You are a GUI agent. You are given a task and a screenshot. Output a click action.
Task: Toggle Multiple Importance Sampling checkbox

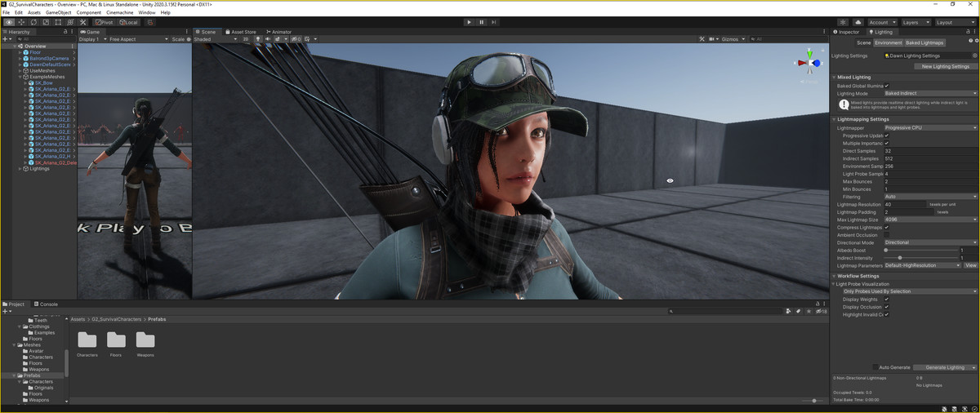click(887, 144)
